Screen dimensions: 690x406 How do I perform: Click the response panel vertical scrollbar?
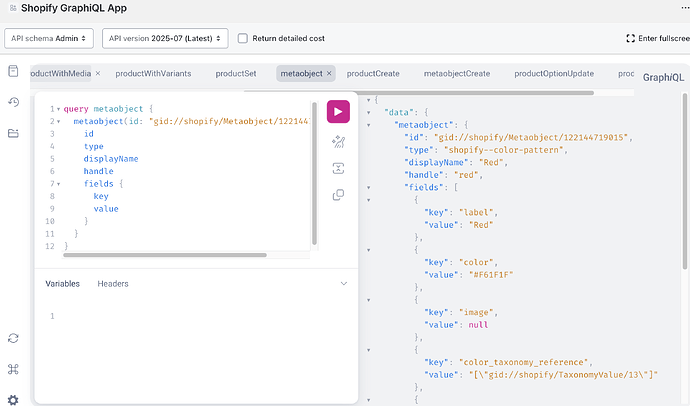pos(685,181)
